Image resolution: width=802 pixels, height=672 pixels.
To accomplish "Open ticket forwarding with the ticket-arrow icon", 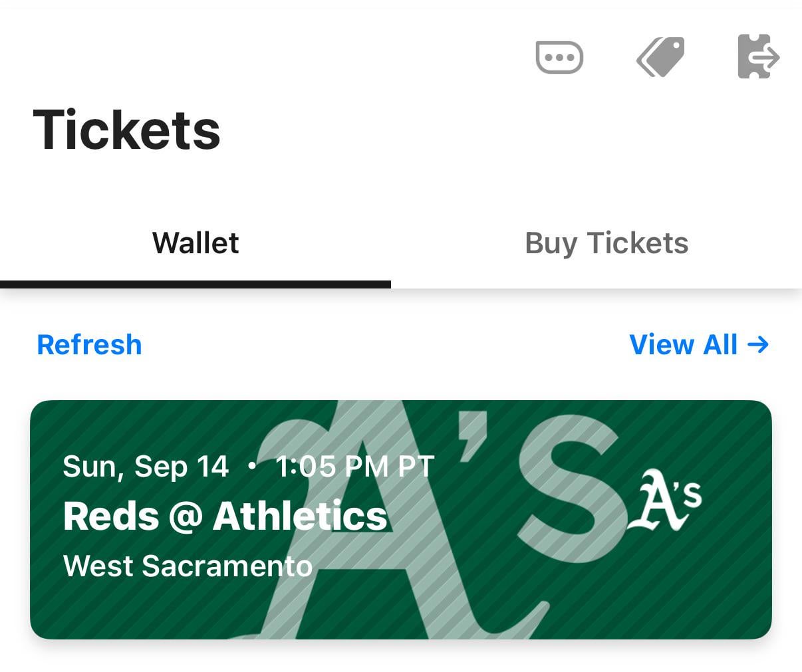I will coord(758,57).
